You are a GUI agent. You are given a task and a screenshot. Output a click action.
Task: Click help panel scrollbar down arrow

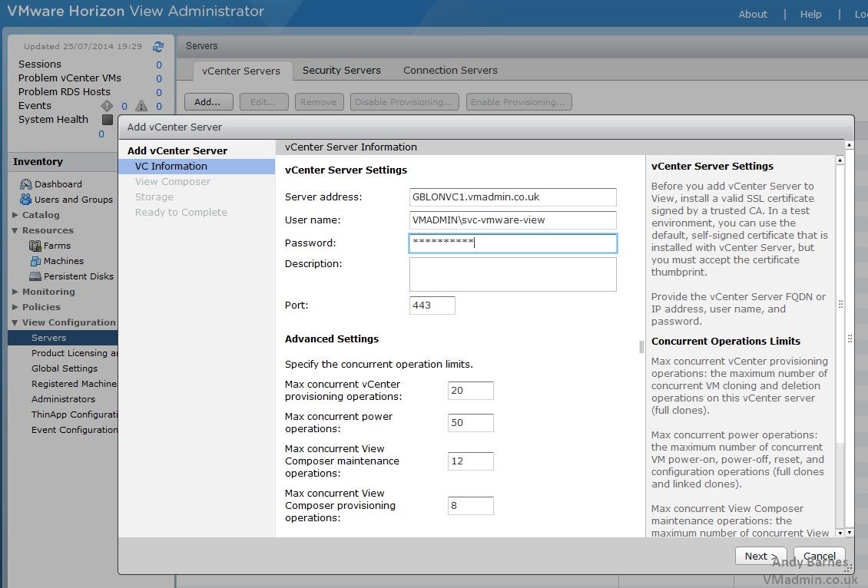[x=840, y=533]
